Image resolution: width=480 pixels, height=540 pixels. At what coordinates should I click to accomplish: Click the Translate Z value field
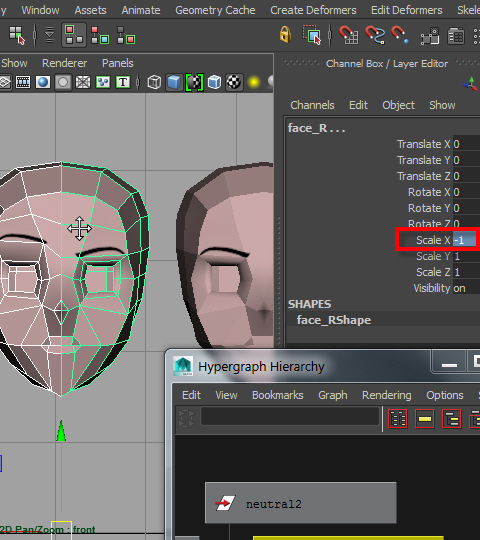click(x=466, y=176)
